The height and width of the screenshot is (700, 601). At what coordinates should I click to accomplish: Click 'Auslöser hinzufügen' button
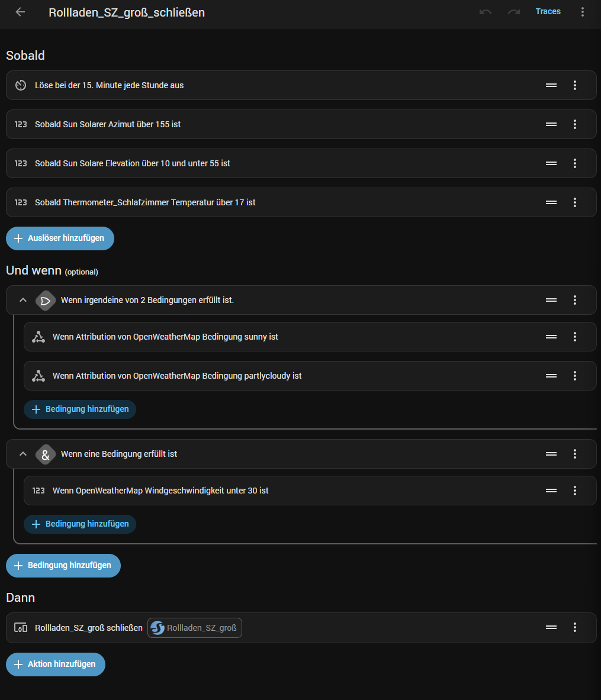60,238
